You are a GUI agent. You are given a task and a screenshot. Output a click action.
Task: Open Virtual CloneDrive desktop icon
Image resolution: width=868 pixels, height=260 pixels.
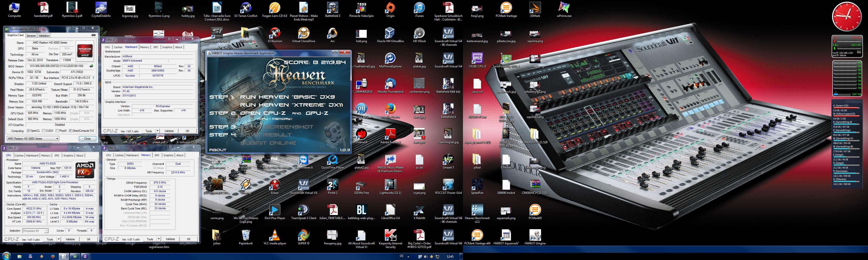click(304, 35)
